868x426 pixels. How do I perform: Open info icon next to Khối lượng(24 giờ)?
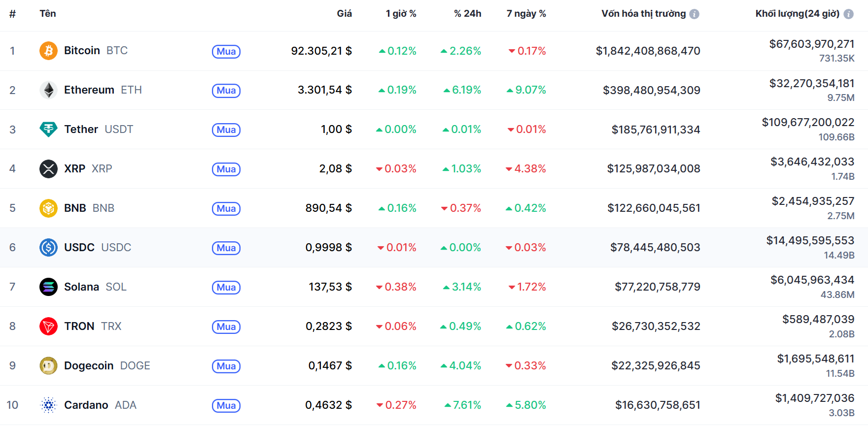(x=848, y=14)
